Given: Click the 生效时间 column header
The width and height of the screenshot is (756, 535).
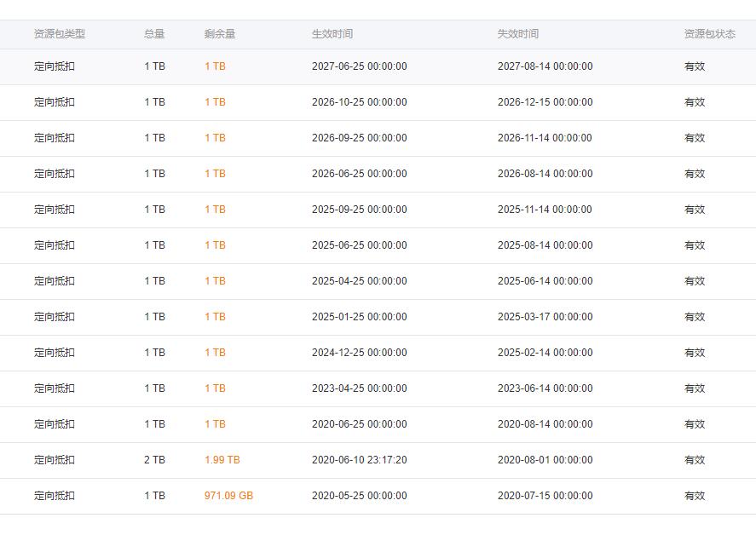Looking at the screenshot, I should (332, 34).
